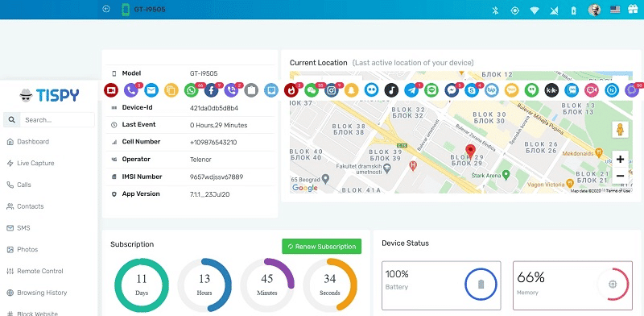Image resolution: width=644 pixels, height=316 pixels.
Task: Open SMS in sidebar
Action: 19,228
